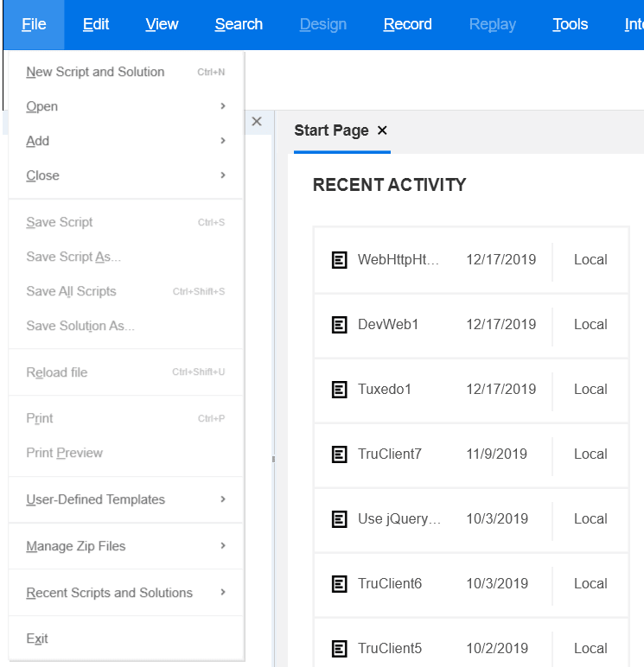Click the script icon beside TruClient6
644x667 pixels.
[x=339, y=584]
